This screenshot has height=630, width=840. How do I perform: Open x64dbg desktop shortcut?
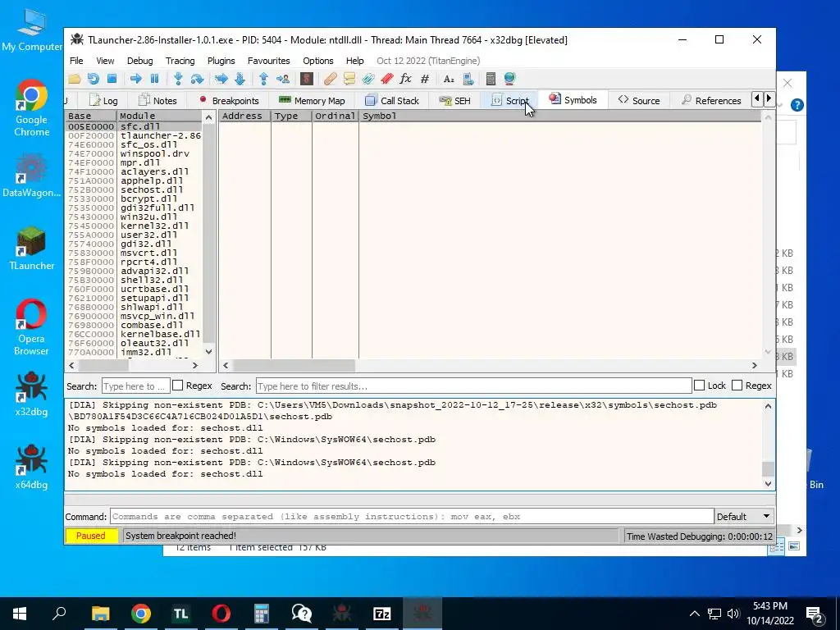click(x=31, y=468)
